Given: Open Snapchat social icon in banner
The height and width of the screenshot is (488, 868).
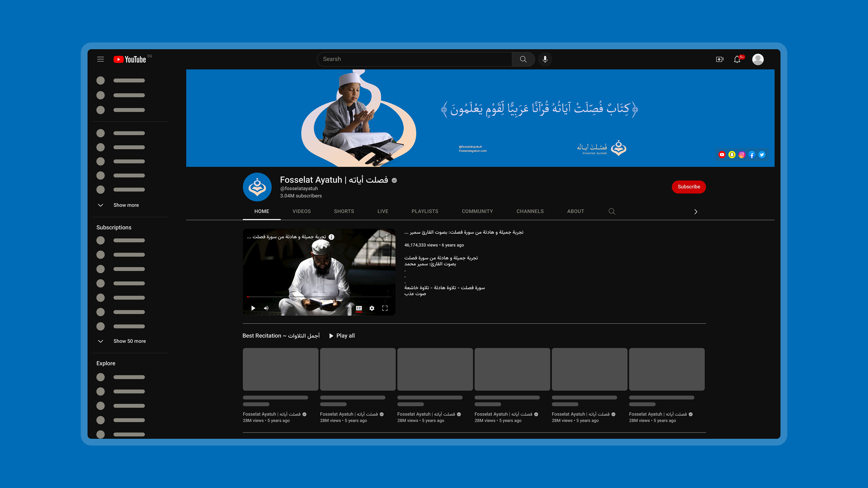Looking at the screenshot, I should click(x=732, y=155).
